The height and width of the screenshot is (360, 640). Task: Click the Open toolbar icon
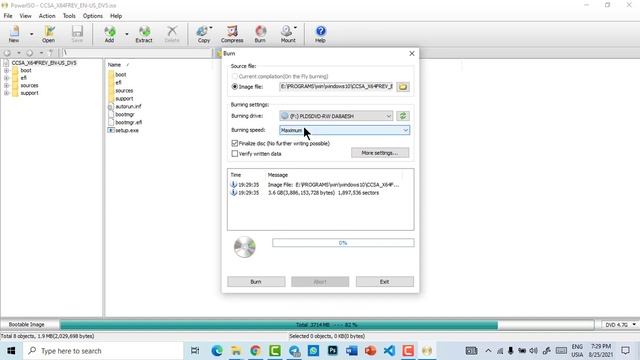click(48, 34)
